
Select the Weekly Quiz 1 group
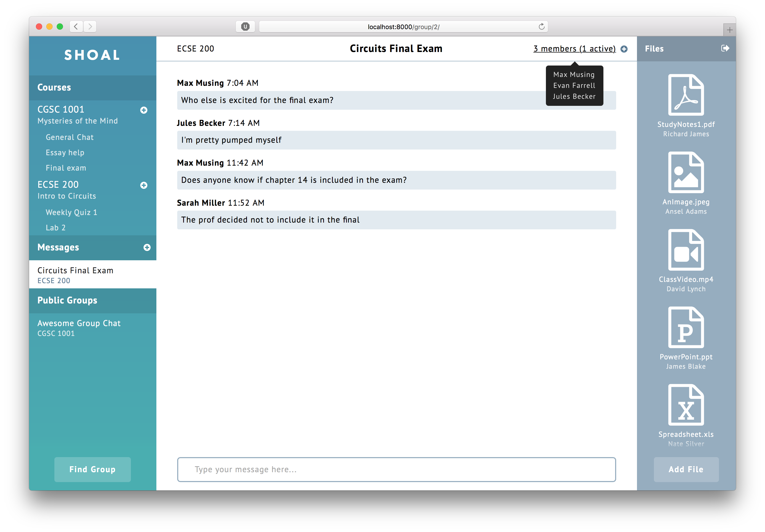coord(71,212)
